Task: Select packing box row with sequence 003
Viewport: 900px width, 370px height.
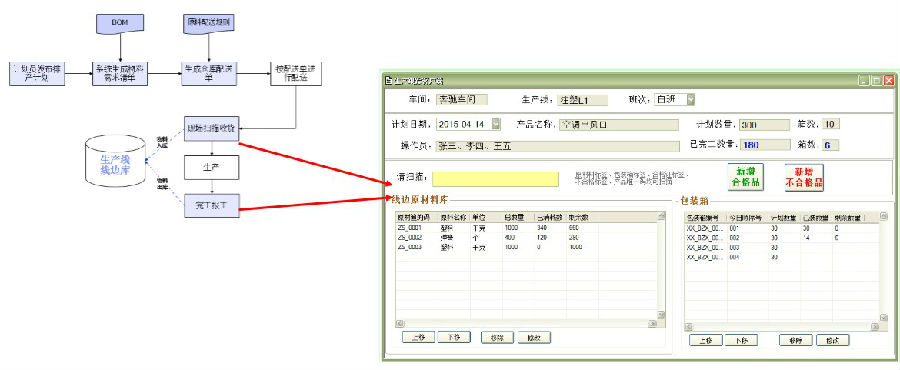Action: (782, 247)
